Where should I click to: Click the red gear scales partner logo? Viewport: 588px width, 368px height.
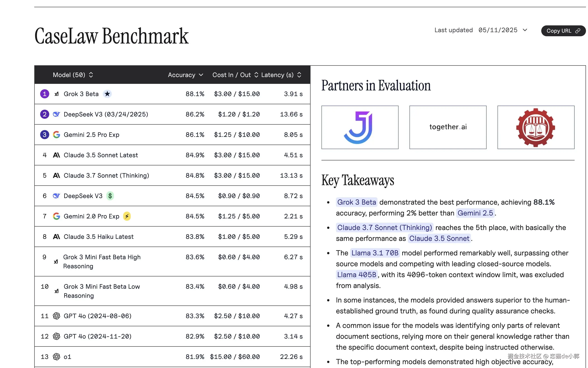536,127
